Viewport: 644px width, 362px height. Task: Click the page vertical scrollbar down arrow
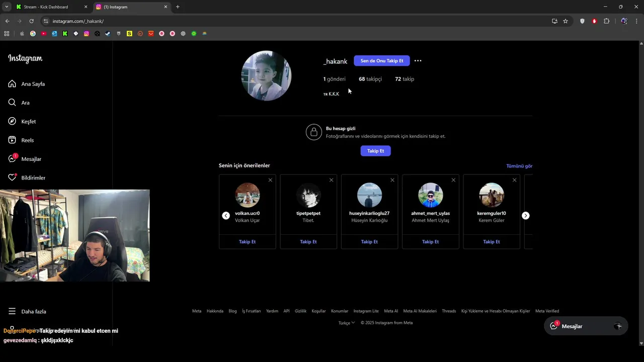pos(641,343)
